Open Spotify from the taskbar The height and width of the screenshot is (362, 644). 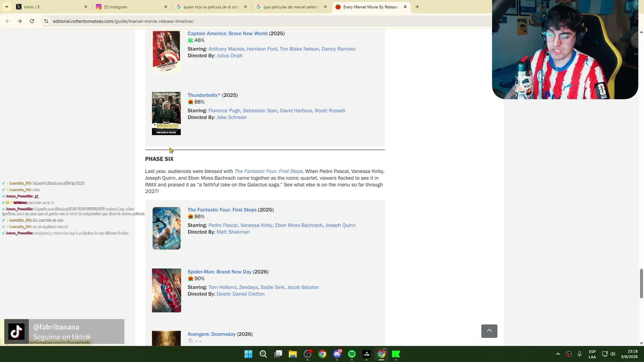pyautogui.click(x=352, y=354)
